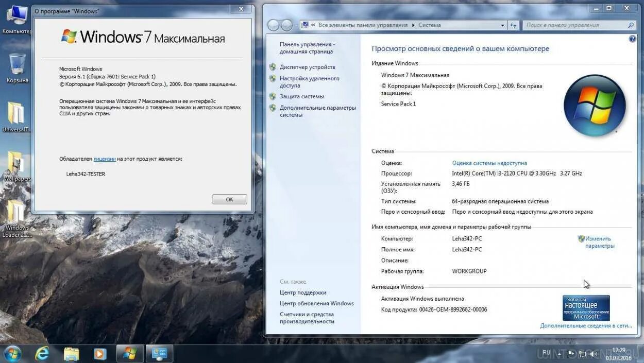Click the refresh button beside address bar

click(x=513, y=25)
